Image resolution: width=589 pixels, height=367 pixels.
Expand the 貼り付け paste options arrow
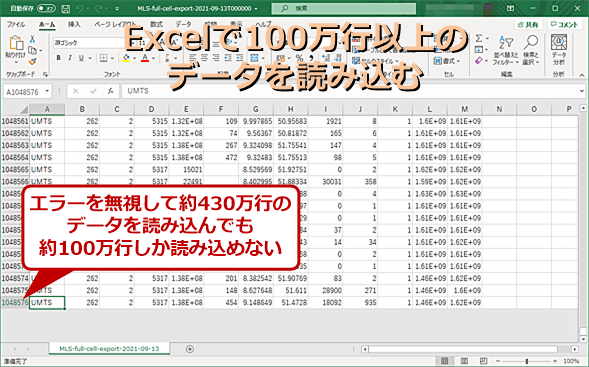click(x=16, y=62)
